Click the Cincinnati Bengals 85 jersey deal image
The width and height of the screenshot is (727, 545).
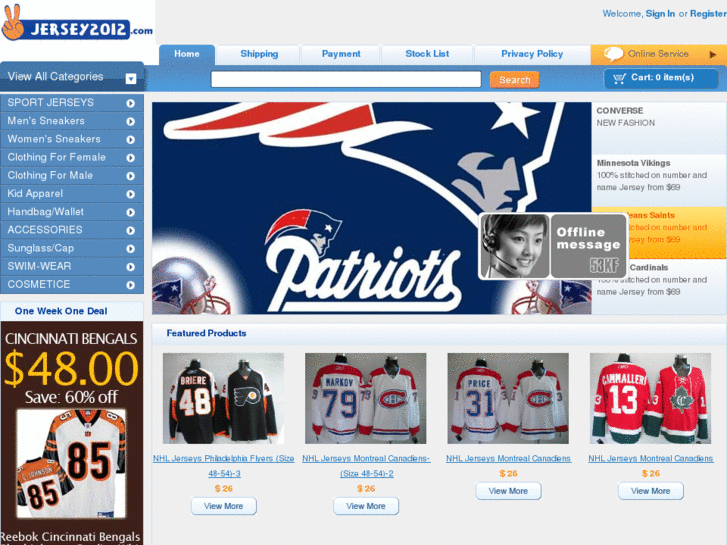[x=71, y=463]
